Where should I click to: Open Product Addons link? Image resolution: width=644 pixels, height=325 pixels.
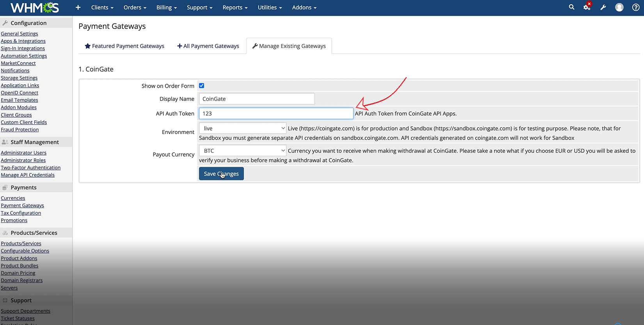19,258
